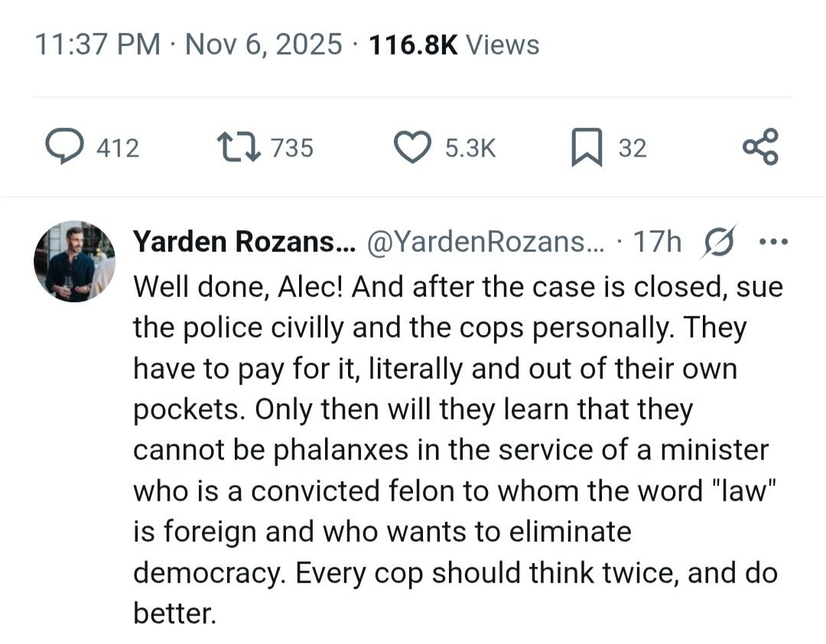Click the 17h reply timestamp
The height and width of the screenshot is (644, 826).
click(657, 242)
